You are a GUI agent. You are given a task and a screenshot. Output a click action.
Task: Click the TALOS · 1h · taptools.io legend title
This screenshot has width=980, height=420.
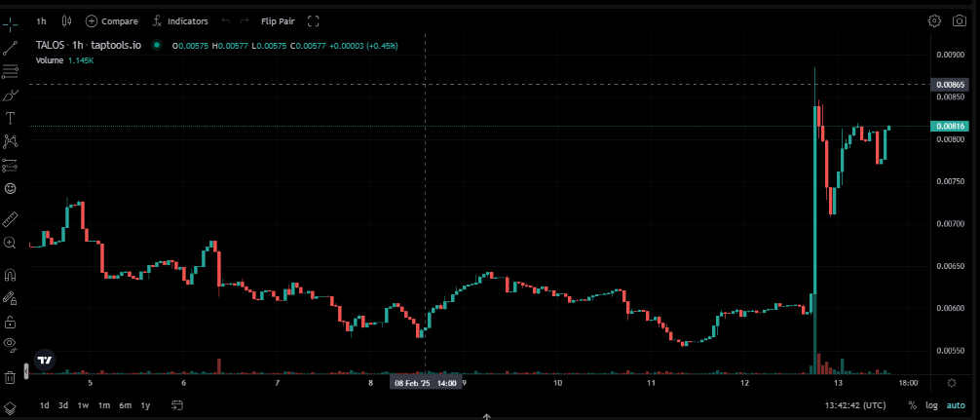pos(88,46)
